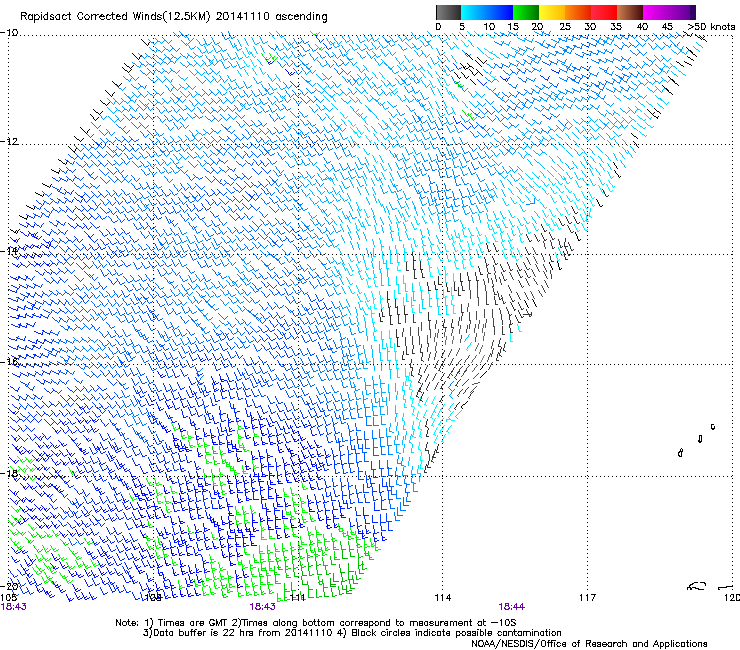Select the '-16' latitude axis label
The image size is (740, 650).
[x=9, y=362]
